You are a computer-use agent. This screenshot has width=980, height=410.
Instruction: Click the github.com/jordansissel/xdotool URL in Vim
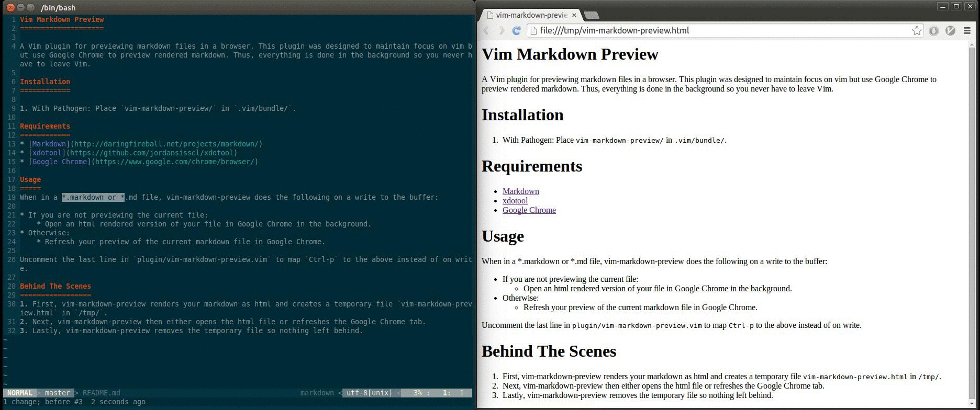click(152, 153)
